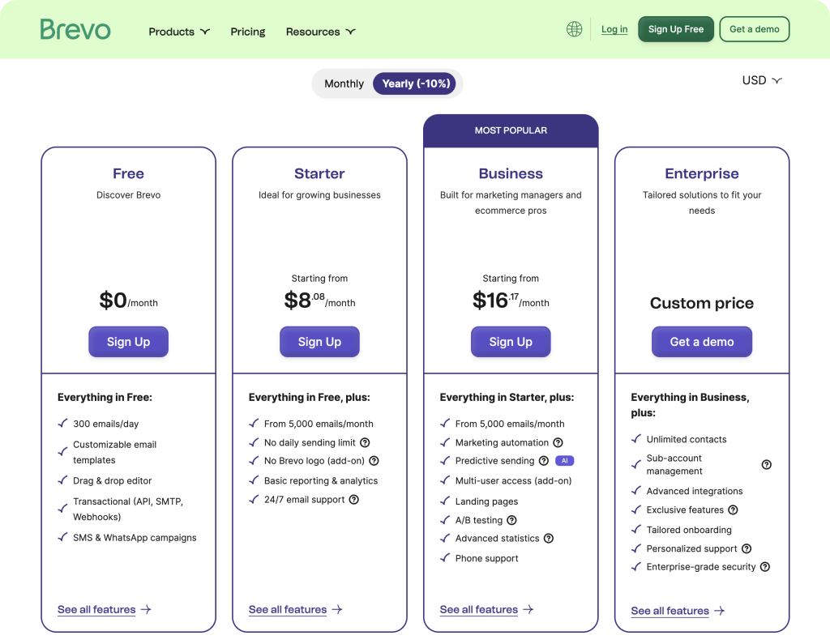Open the Pricing menu item
Screen dimensions: 830x644
(247, 32)
